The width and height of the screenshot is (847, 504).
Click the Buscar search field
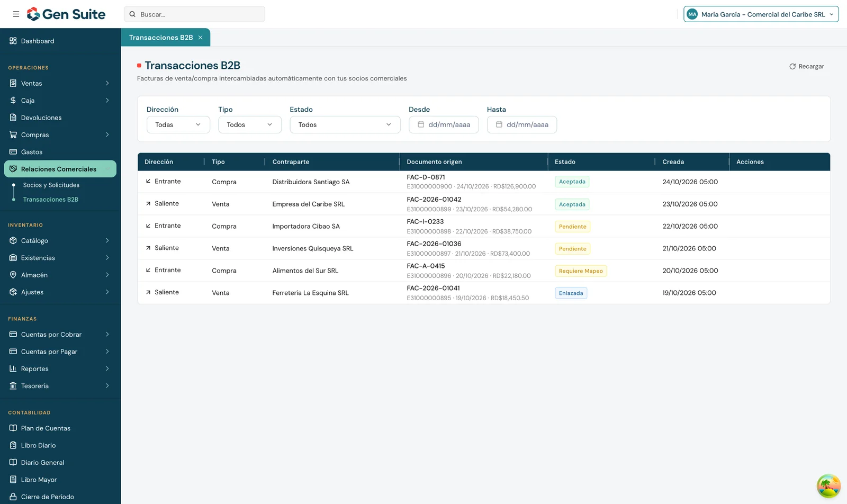194,14
